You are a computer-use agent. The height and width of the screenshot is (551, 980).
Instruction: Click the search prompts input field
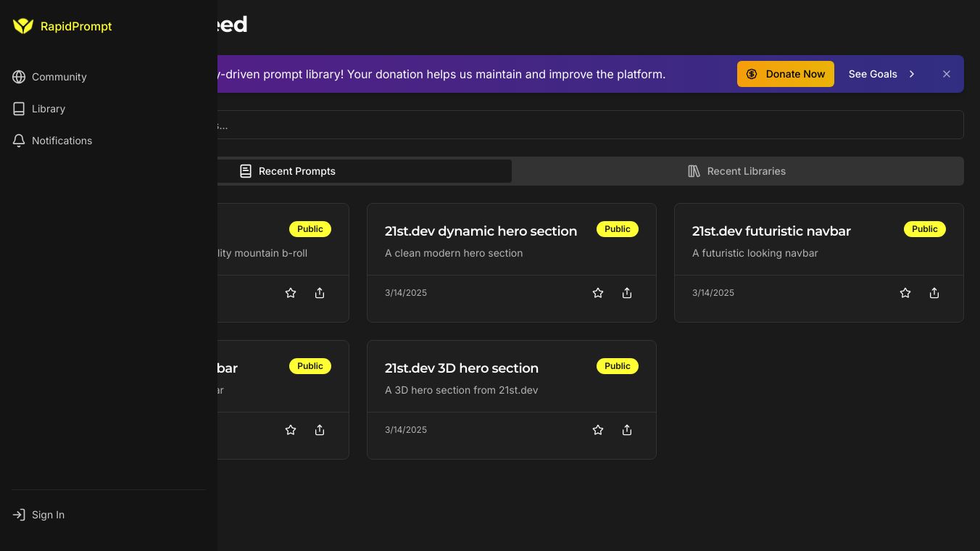point(580,125)
